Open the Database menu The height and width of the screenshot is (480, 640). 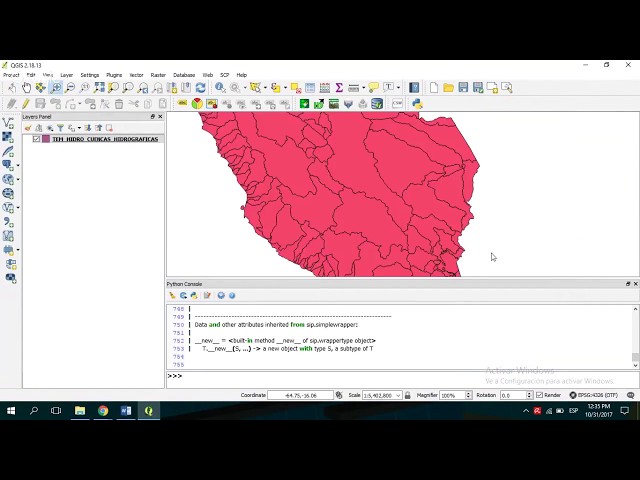[184, 75]
